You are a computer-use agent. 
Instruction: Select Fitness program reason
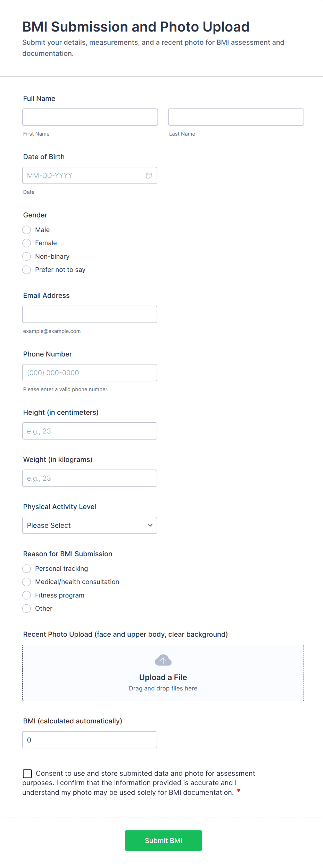point(27,595)
